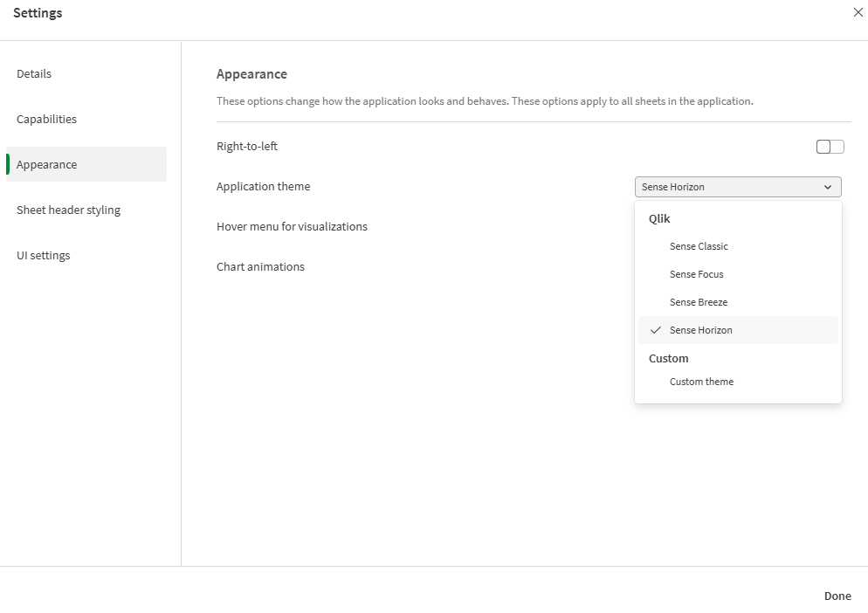
Task: Click the Hover menu for visualizations label
Action: (x=292, y=226)
